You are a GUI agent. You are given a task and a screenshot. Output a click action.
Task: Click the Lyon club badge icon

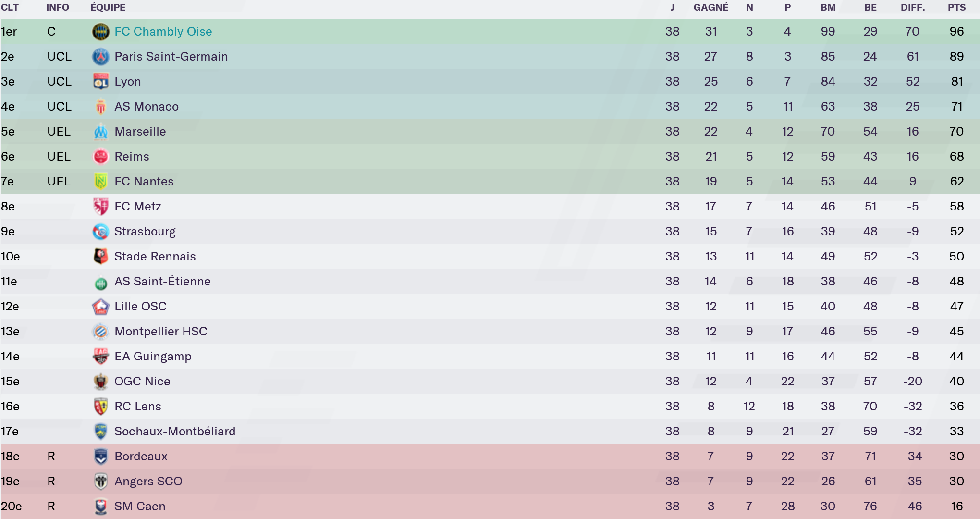(100, 82)
